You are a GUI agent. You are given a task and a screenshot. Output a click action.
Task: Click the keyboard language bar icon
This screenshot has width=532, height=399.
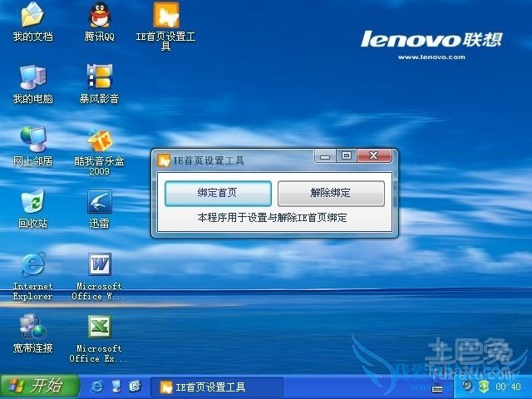click(x=437, y=388)
